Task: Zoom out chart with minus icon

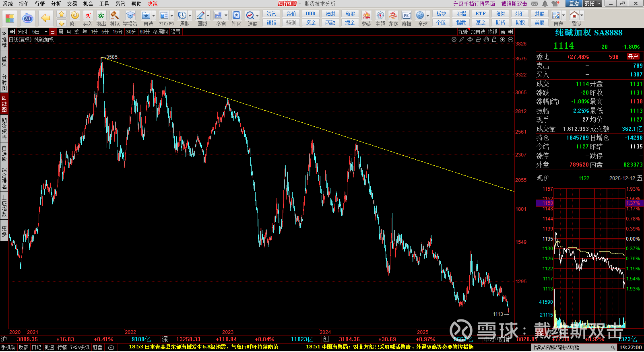Action: (510, 39)
